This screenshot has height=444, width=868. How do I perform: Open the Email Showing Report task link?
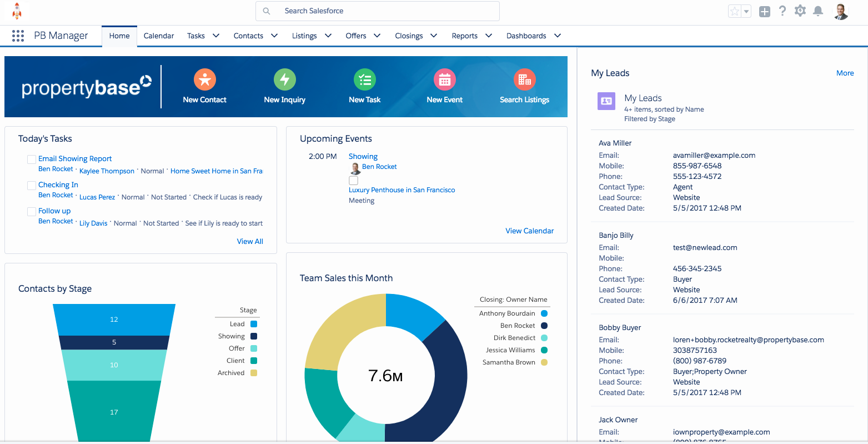[75, 158]
